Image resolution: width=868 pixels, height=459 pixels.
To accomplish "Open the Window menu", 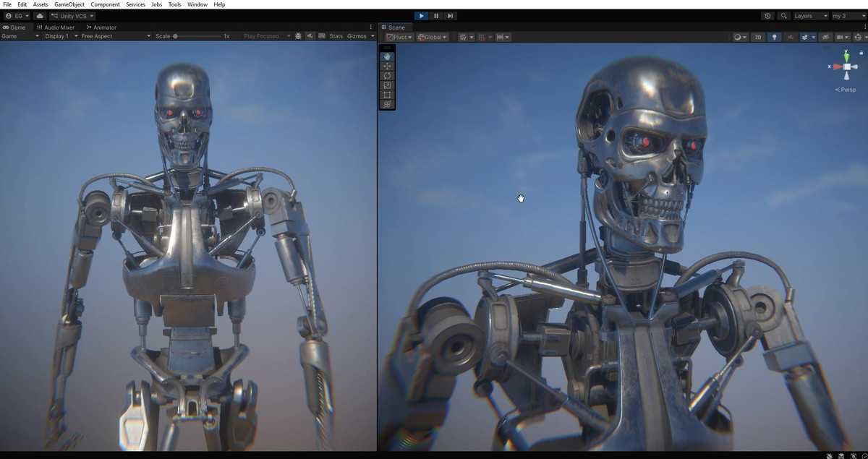I will click(x=197, y=4).
